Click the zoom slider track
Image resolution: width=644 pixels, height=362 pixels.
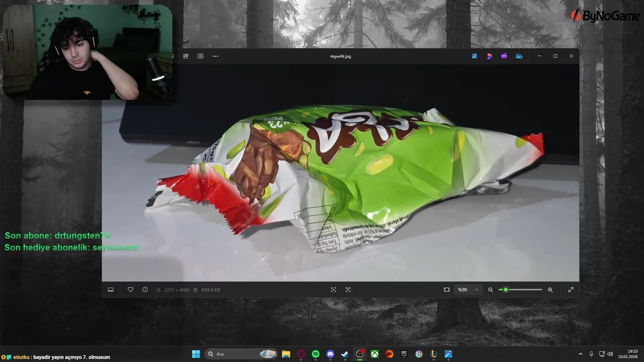point(521,290)
